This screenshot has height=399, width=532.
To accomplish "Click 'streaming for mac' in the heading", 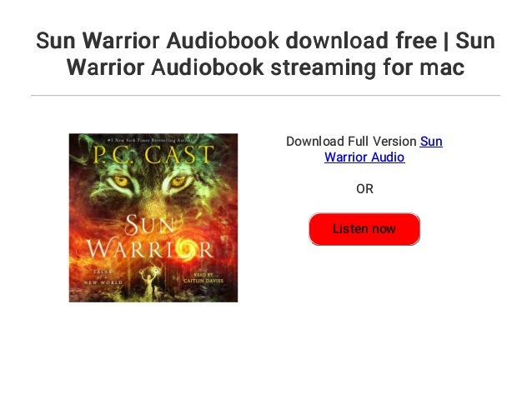I will 368,67.
